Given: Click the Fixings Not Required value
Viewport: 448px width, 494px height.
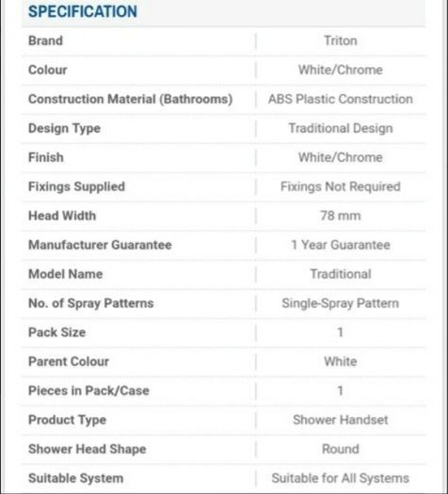Looking at the screenshot, I should [341, 186].
